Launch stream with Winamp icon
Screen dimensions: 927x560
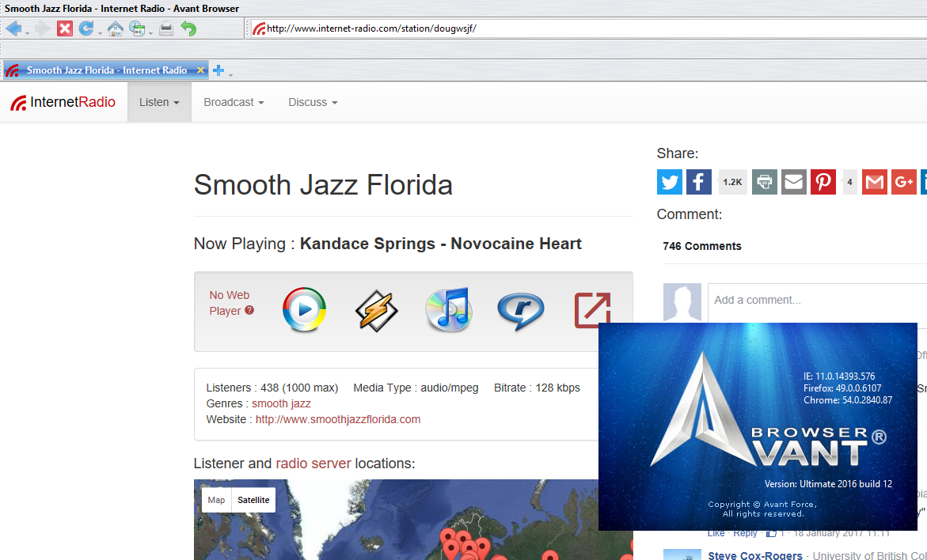(376, 310)
